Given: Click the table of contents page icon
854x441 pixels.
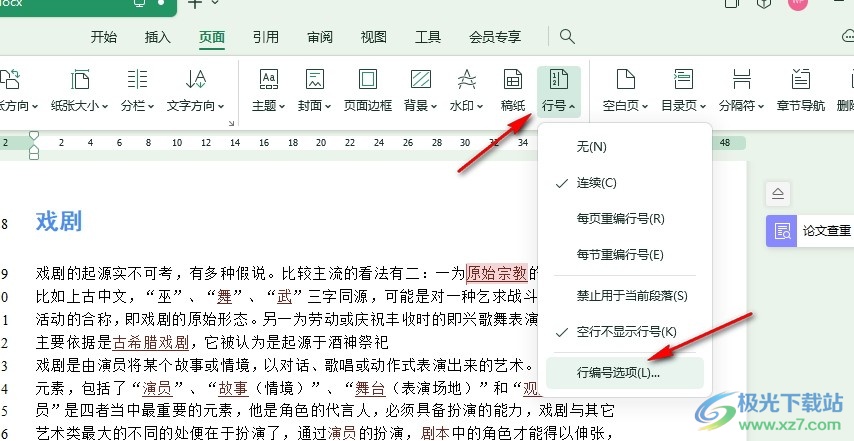Looking at the screenshot, I should click(683, 79).
